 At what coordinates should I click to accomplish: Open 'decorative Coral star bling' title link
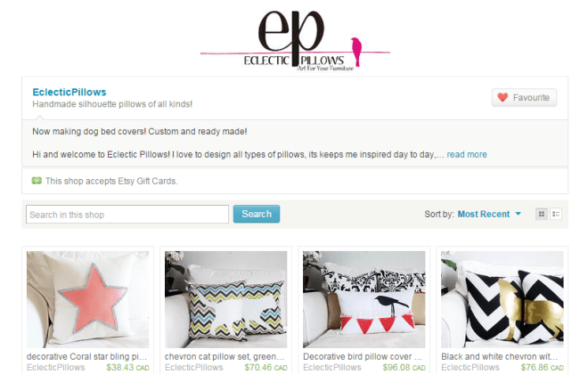pyautogui.click(x=86, y=356)
